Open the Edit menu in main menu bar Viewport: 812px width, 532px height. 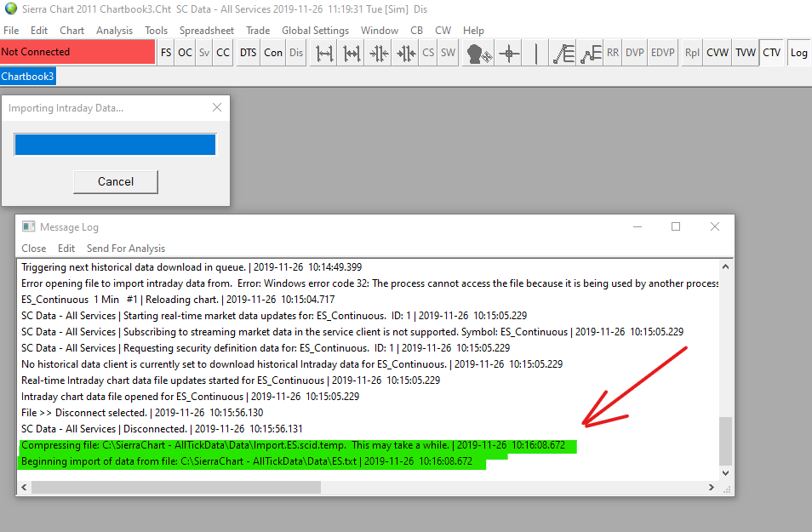coord(39,31)
